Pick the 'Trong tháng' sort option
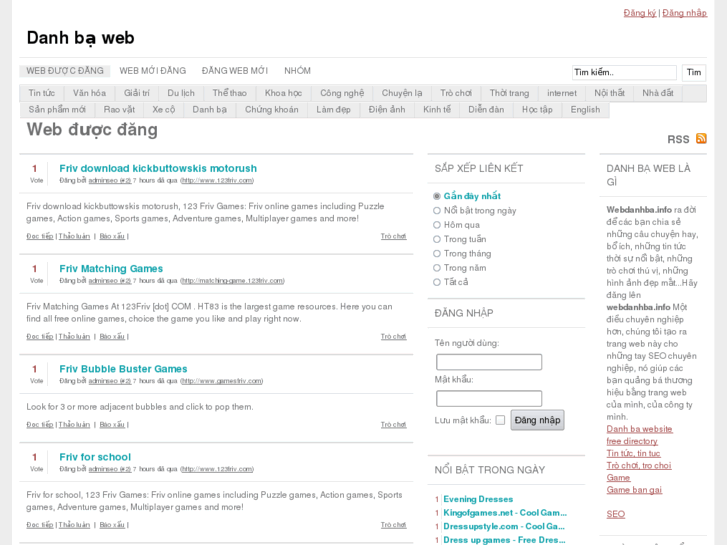 (436, 254)
